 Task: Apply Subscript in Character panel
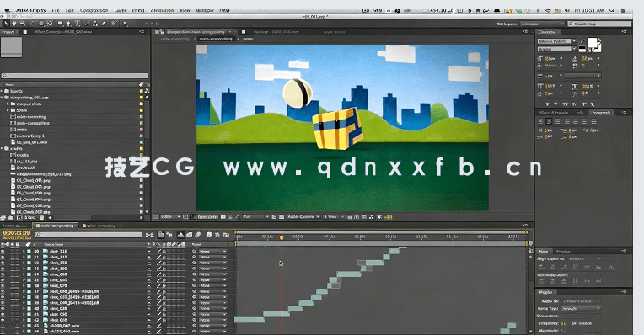click(x=593, y=104)
